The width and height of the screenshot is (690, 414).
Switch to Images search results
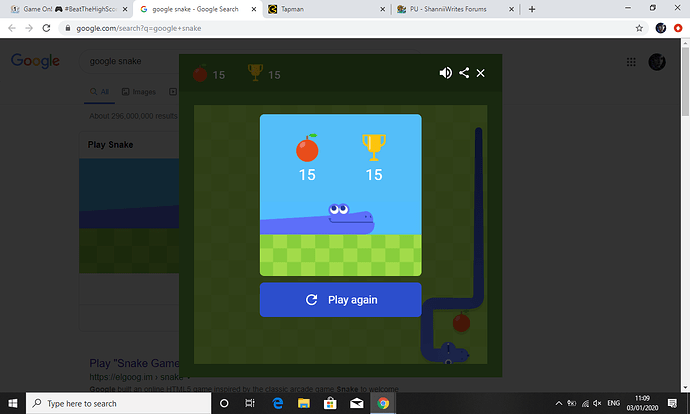tap(139, 92)
